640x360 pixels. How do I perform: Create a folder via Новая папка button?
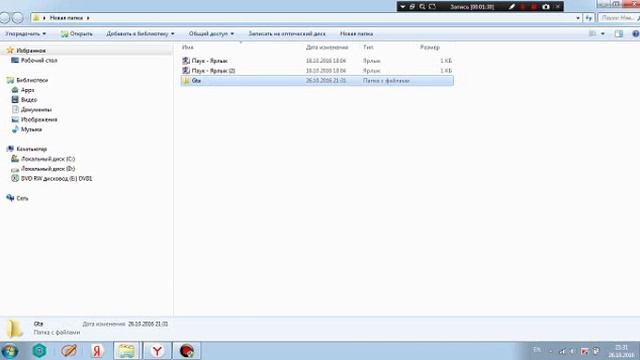[x=356, y=34]
